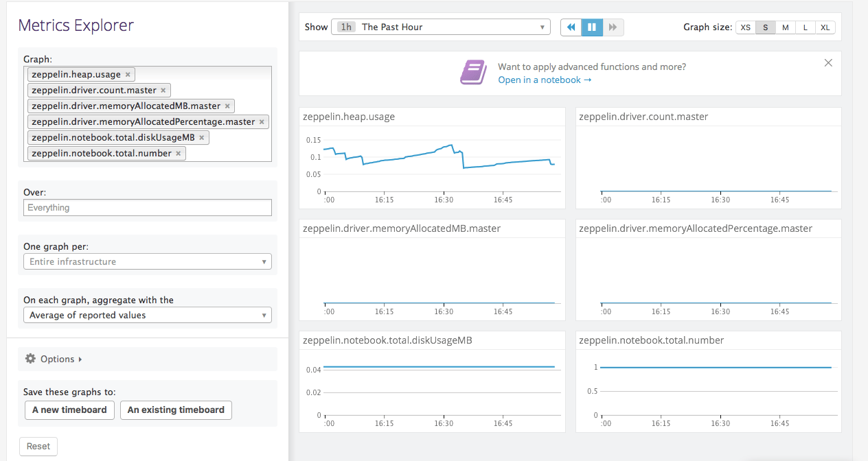The width and height of the screenshot is (868, 461).
Task: Fast-forward graphs ahead in time
Action: [x=611, y=26]
